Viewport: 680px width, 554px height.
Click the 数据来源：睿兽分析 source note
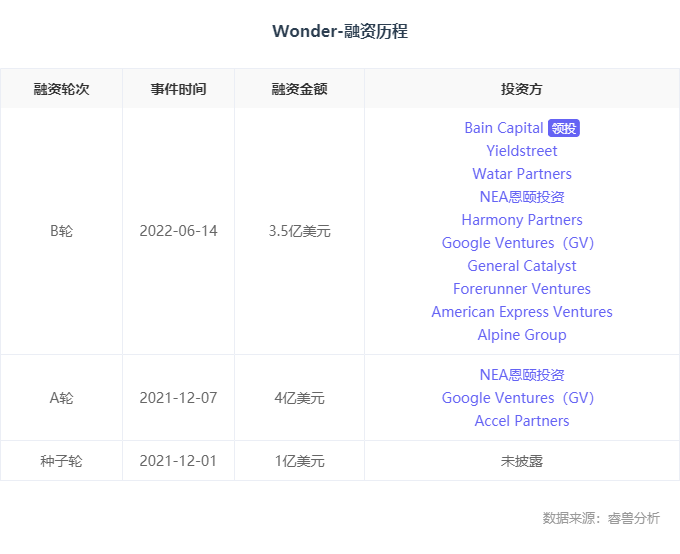pos(601,518)
